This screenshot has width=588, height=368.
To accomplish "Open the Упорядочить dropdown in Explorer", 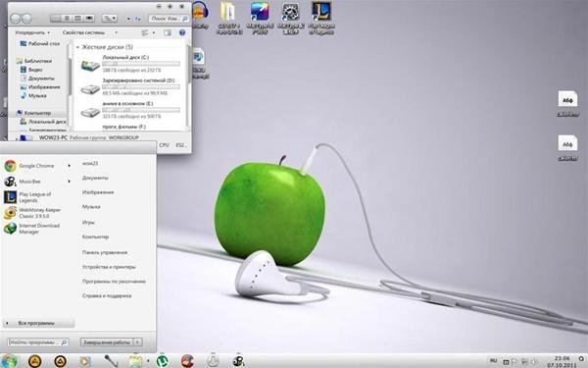I will pyautogui.click(x=32, y=33).
